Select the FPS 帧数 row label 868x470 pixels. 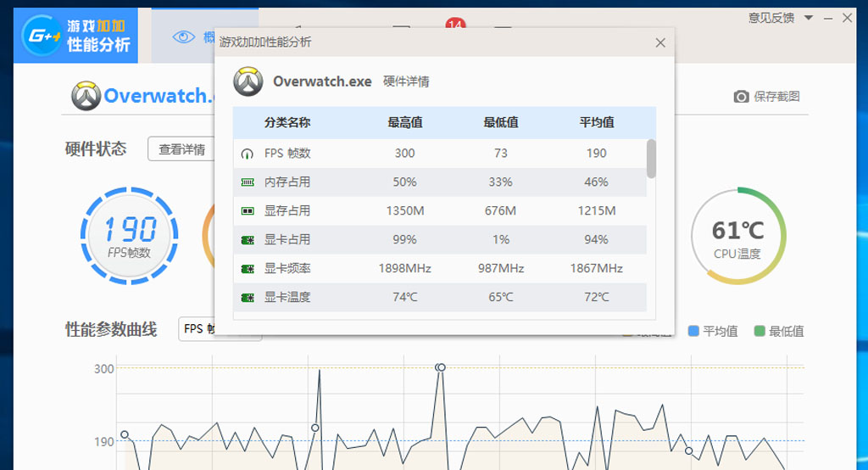(287, 154)
